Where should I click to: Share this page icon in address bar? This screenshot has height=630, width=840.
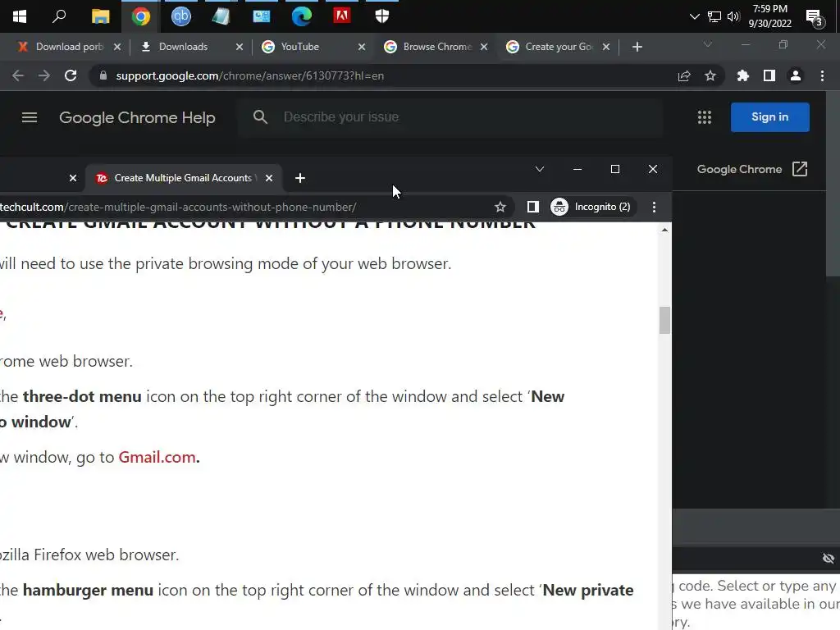tap(684, 75)
